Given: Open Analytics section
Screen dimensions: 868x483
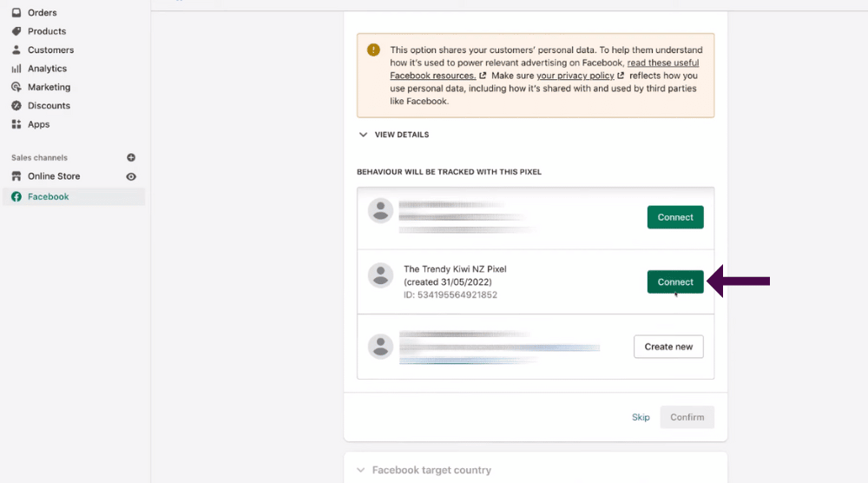Looking at the screenshot, I should pos(47,68).
